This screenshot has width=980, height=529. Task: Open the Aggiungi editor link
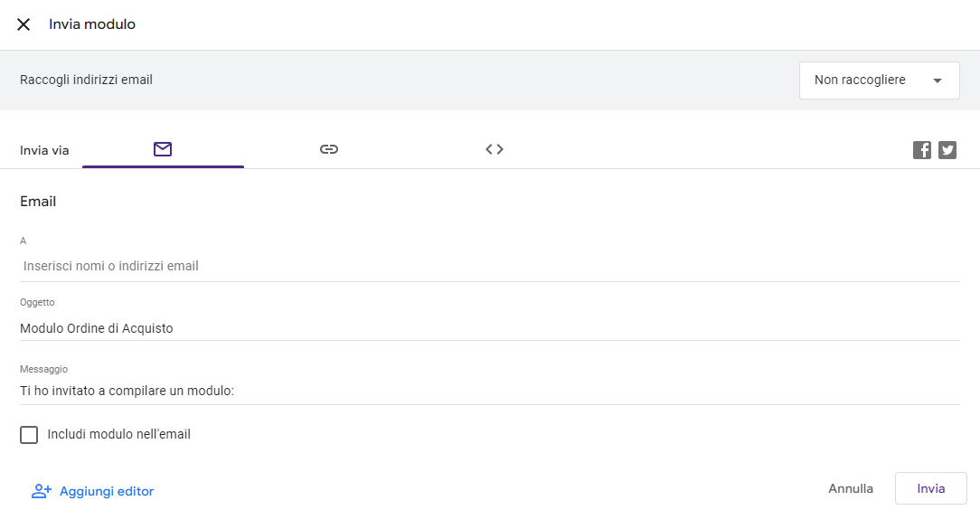coord(107,491)
